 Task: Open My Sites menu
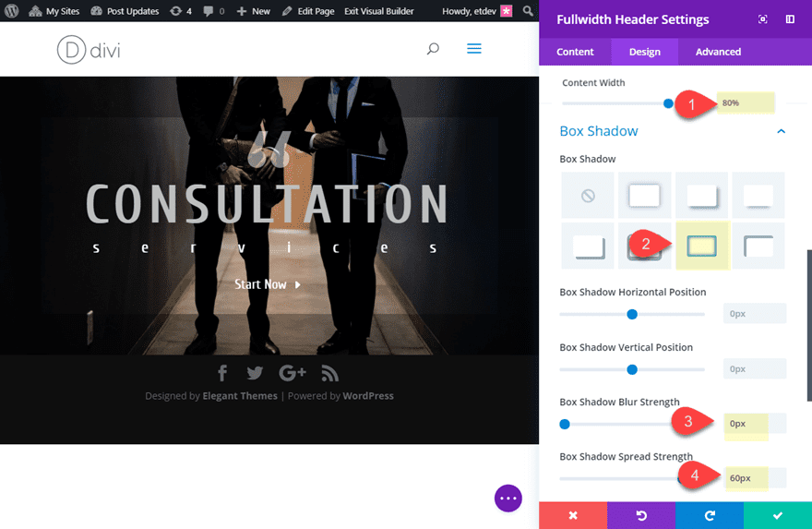(54, 11)
